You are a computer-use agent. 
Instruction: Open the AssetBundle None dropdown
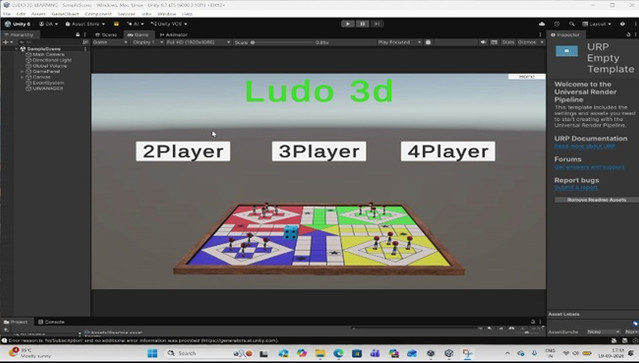[604, 332]
